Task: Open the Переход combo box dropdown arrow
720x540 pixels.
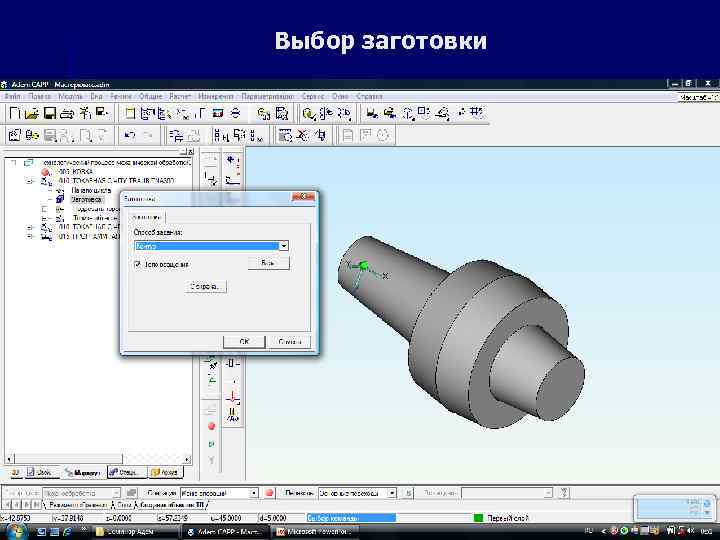Action: (x=392, y=493)
